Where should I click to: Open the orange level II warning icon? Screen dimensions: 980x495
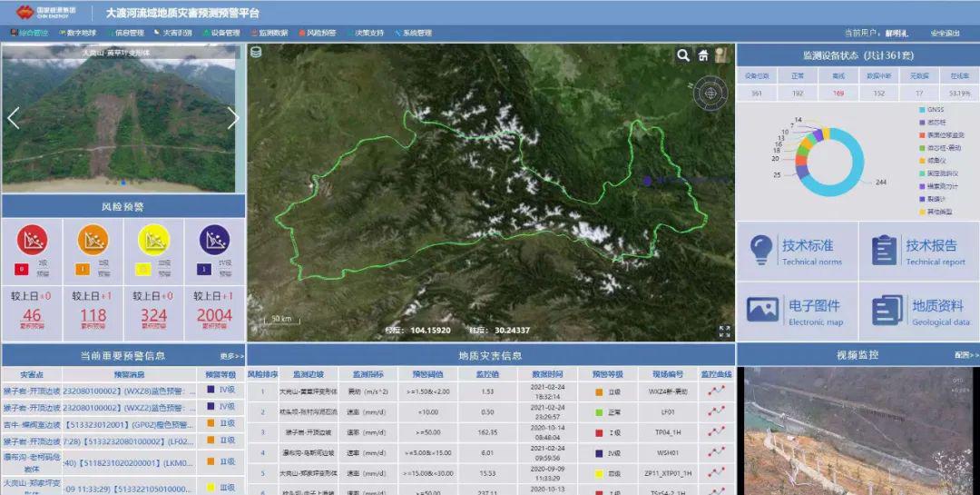tap(93, 239)
